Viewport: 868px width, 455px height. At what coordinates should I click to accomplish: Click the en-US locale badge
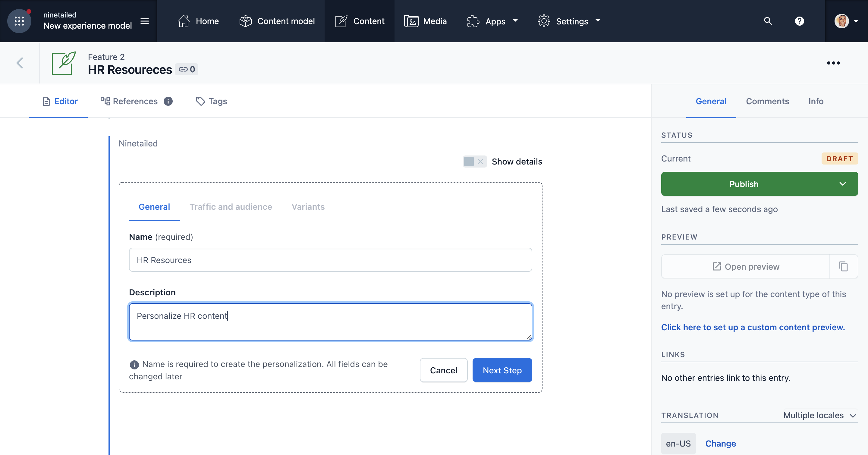pyautogui.click(x=678, y=444)
